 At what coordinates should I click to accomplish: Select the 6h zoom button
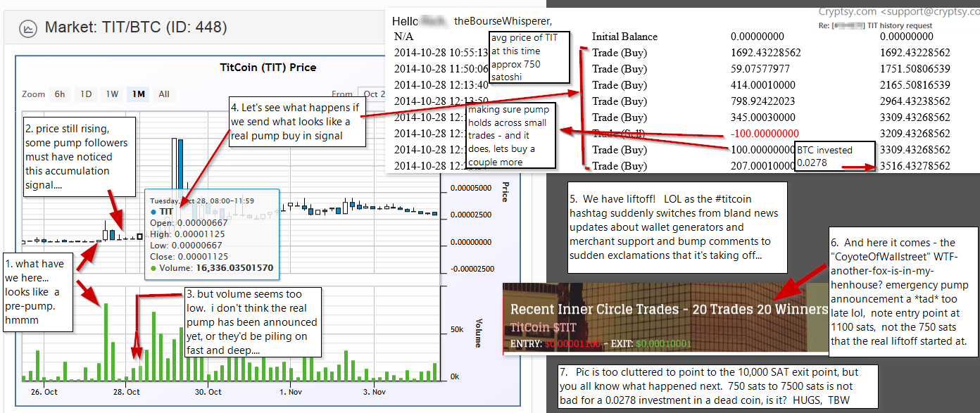click(x=61, y=94)
